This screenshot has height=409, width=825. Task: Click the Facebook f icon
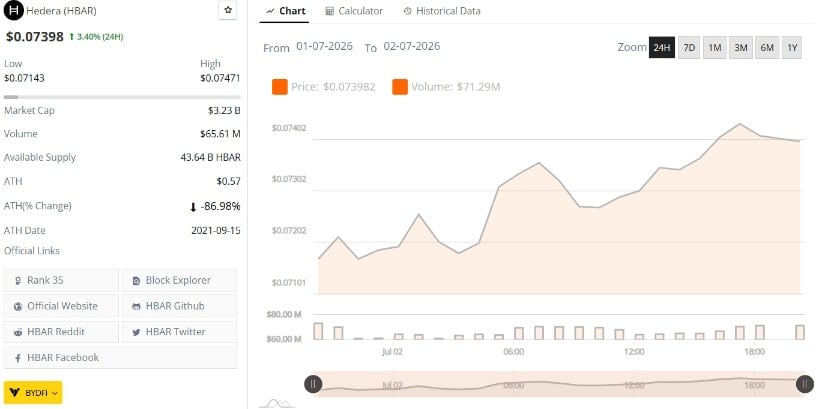click(18, 358)
